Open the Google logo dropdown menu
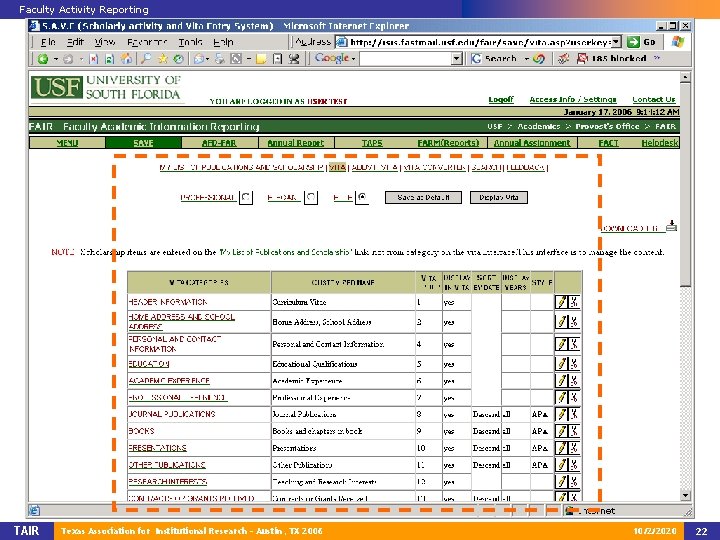The image size is (720, 540). click(x=353, y=59)
